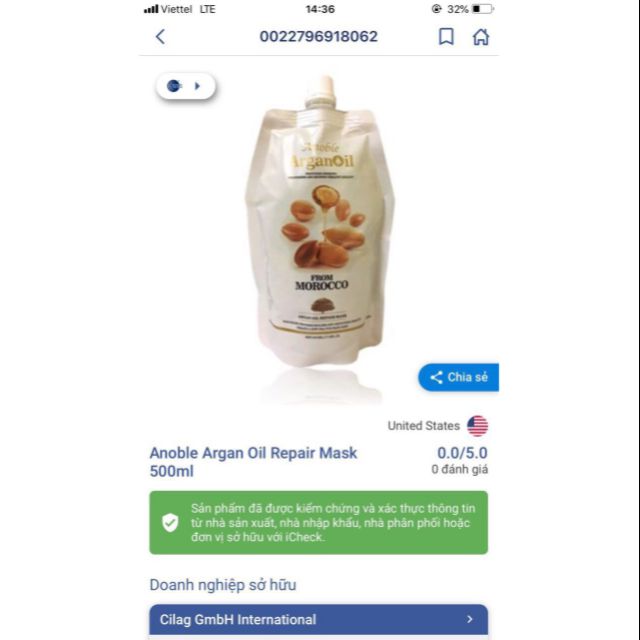
Task: Tap the United States country label
Action: pos(423,426)
